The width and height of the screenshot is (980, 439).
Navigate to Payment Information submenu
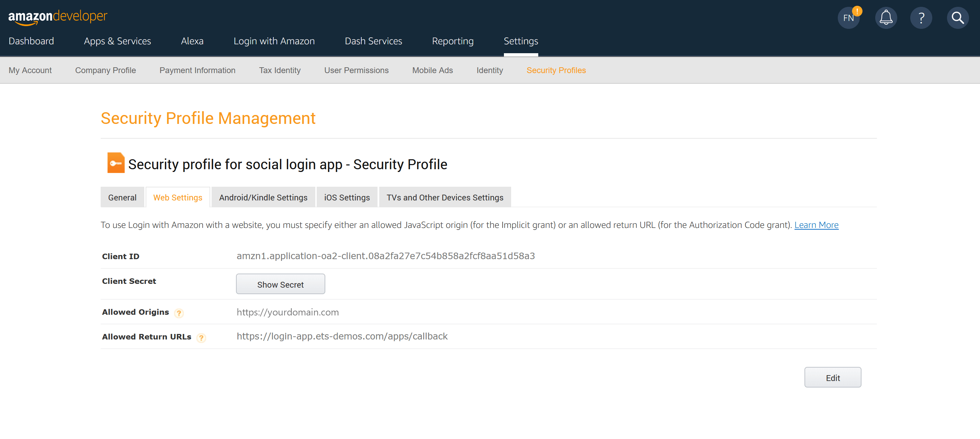click(197, 70)
